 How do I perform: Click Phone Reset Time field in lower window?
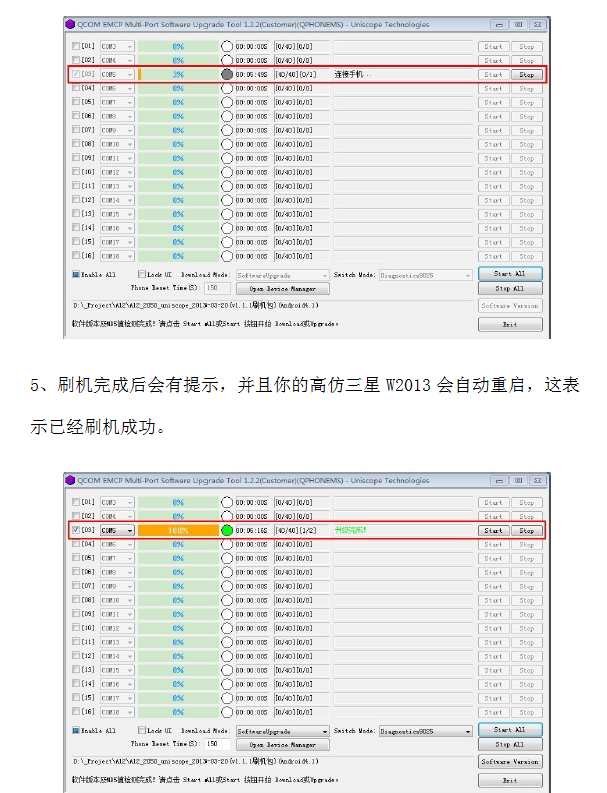(212, 745)
